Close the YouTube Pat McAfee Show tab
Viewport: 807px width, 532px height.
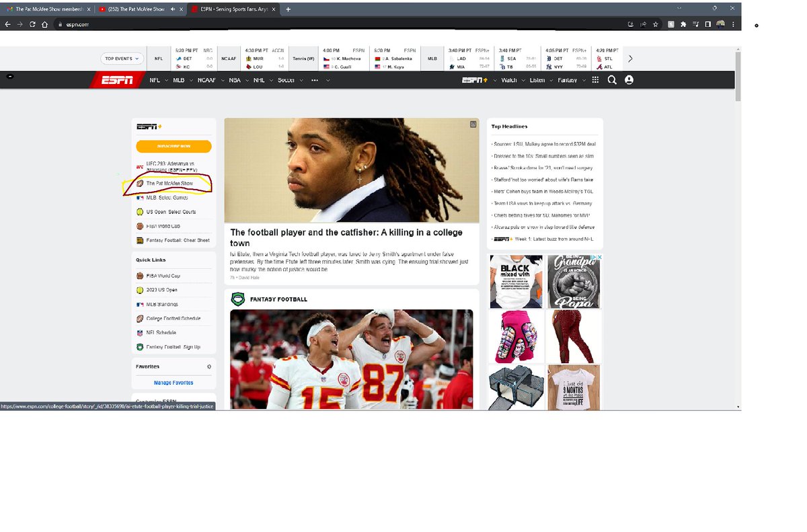pyautogui.click(x=182, y=9)
